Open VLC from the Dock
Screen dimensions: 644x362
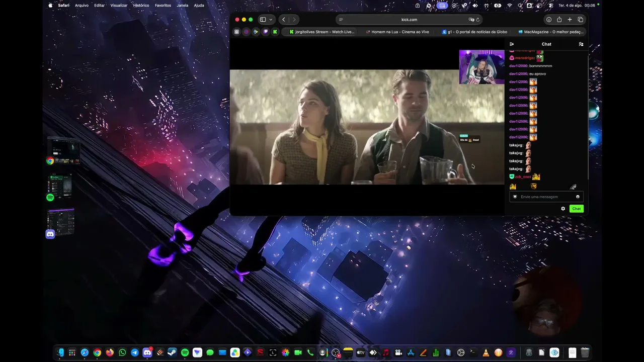486,353
